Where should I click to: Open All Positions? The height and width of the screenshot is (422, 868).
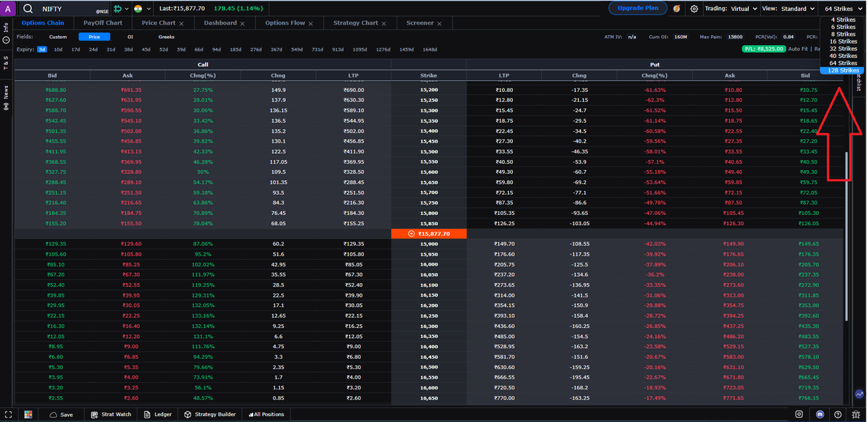[267, 415]
